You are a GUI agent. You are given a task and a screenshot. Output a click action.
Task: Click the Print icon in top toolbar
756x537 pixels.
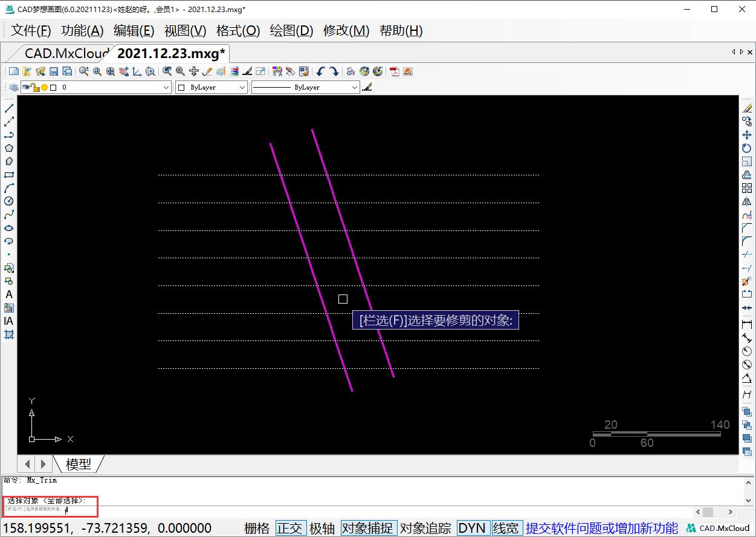tap(351, 71)
